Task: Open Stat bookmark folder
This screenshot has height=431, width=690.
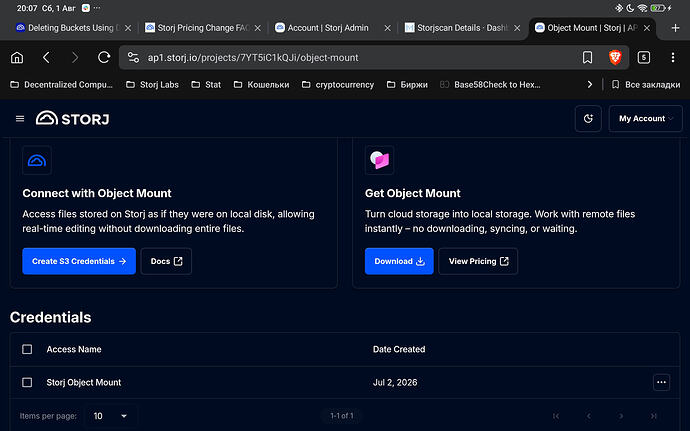Action: click(x=206, y=85)
